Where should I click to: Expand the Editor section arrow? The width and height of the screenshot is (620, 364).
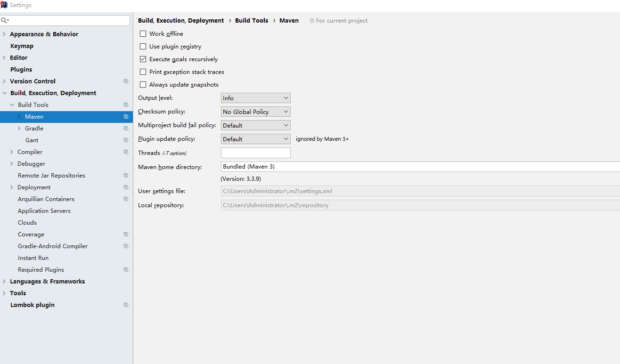click(x=5, y=58)
